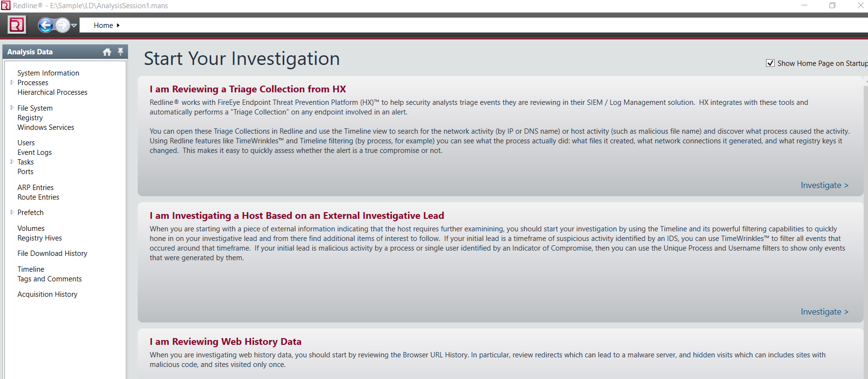Select Processes in Analysis Data
Screen dimensions: 868x379
point(33,83)
